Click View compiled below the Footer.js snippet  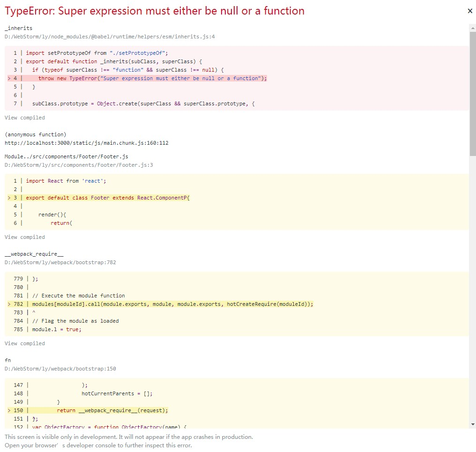[x=24, y=237]
